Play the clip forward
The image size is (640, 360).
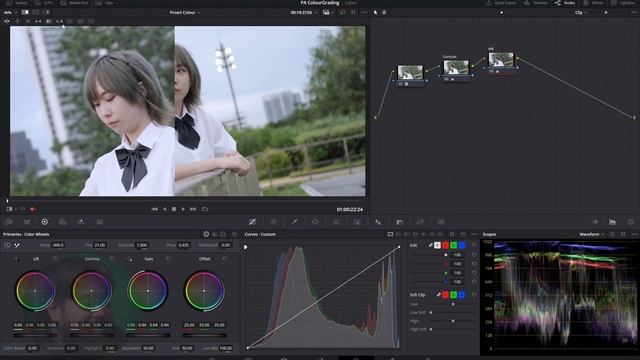click(x=183, y=209)
